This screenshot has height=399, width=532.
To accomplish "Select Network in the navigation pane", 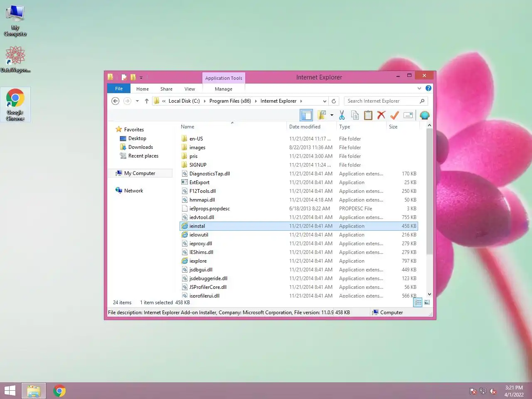I will pos(133,191).
